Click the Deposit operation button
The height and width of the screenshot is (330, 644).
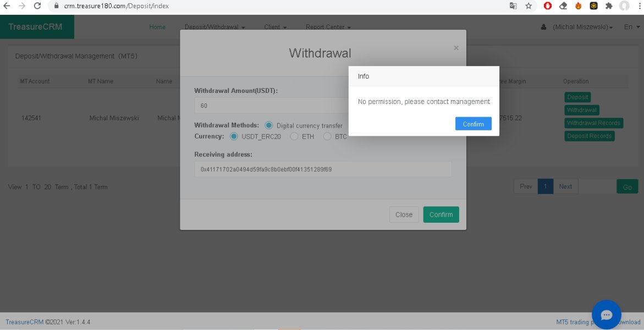577,97
